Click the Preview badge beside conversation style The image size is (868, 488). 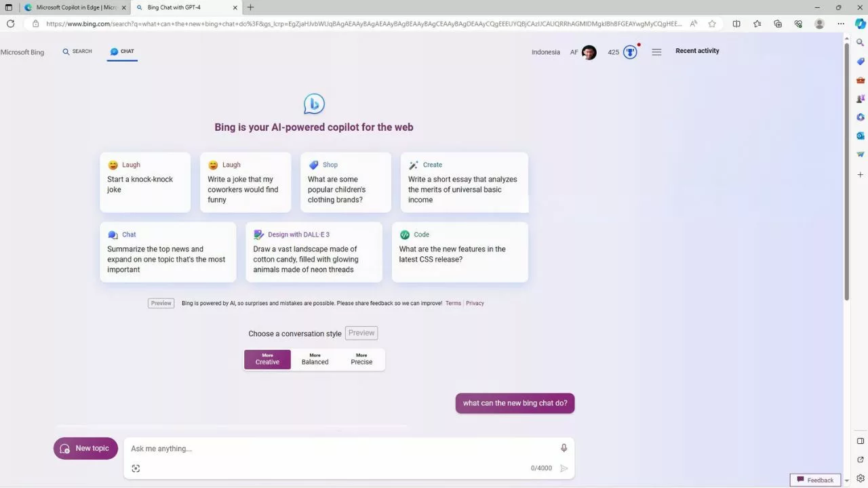coord(361,333)
